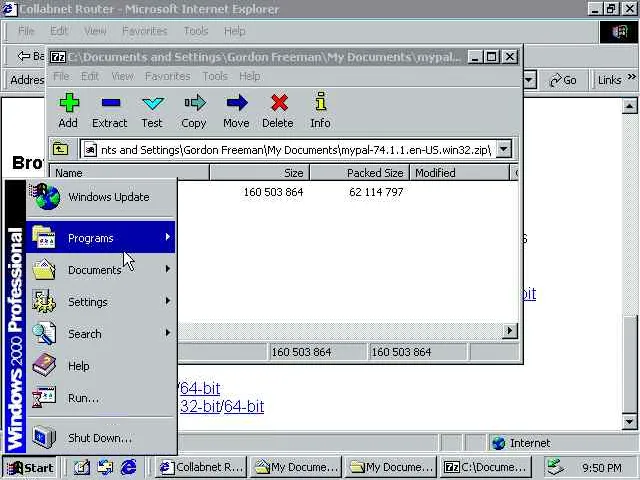The height and width of the screenshot is (480, 640).
Task: Switch to second My Docume... taskbar button
Action: [x=390, y=467]
